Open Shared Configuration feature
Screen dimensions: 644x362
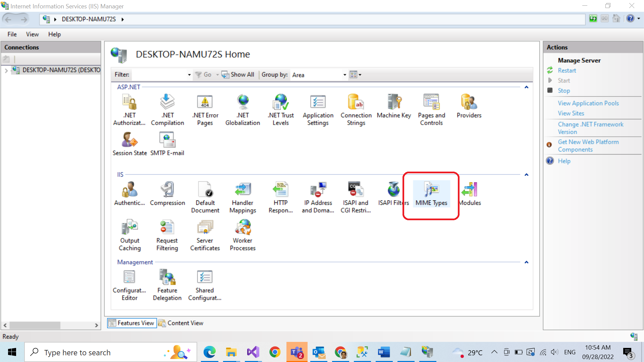click(x=205, y=285)
